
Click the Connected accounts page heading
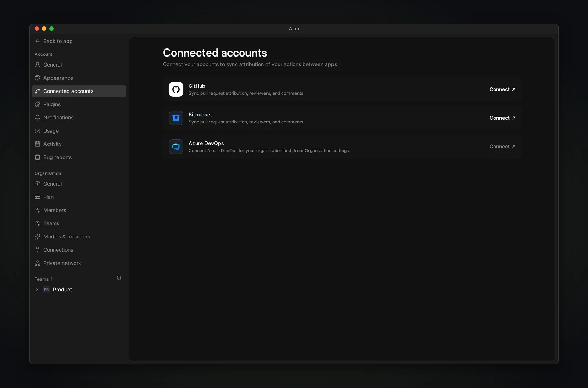pyautogui.click(x=215, y=53)
